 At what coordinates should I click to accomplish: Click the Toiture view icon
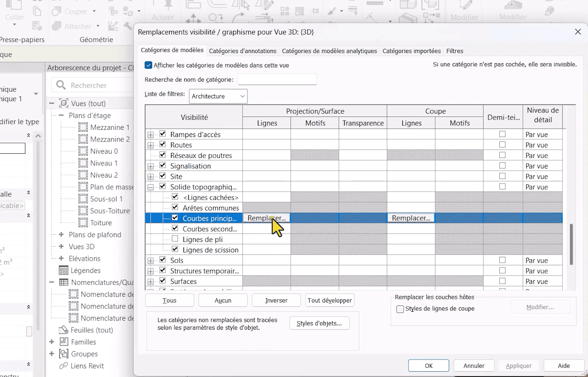click(x=83, y=223)
